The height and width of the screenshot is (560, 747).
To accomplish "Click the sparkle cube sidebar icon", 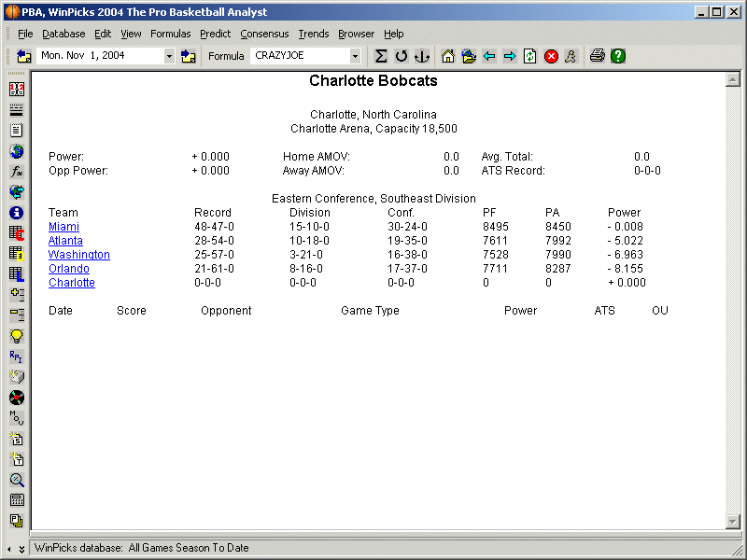I will click(17, 377).
